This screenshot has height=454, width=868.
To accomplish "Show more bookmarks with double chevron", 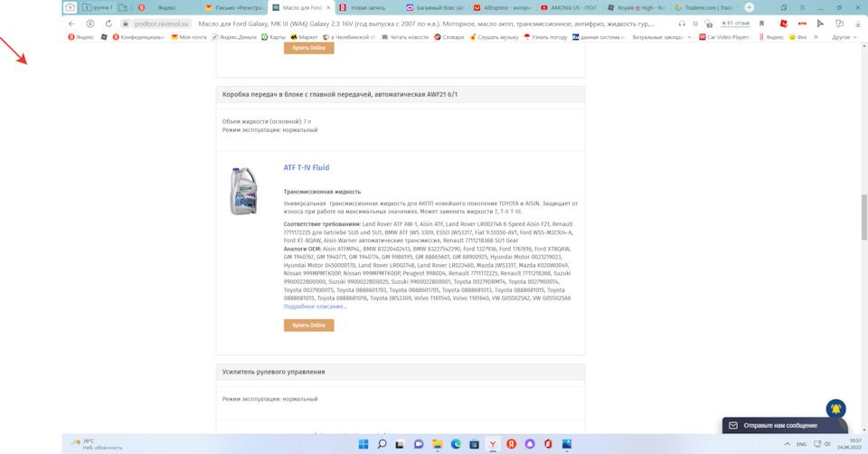I will point(816,37).
